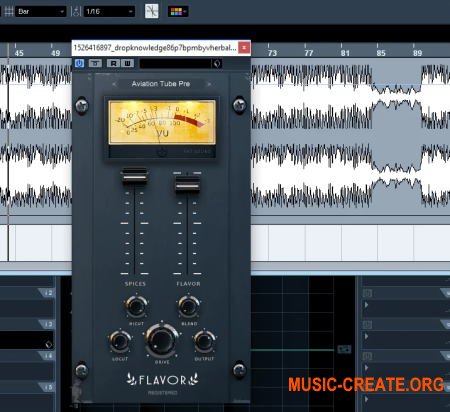This screenshot has width=450, height=412.
Task: Select insert slot tab i4 on left
Action: 47,356
